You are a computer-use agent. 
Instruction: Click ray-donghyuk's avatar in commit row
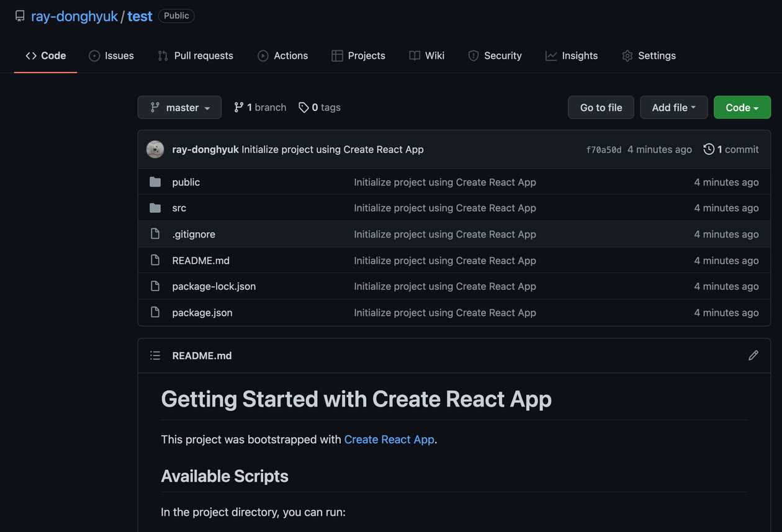[155, 149]
